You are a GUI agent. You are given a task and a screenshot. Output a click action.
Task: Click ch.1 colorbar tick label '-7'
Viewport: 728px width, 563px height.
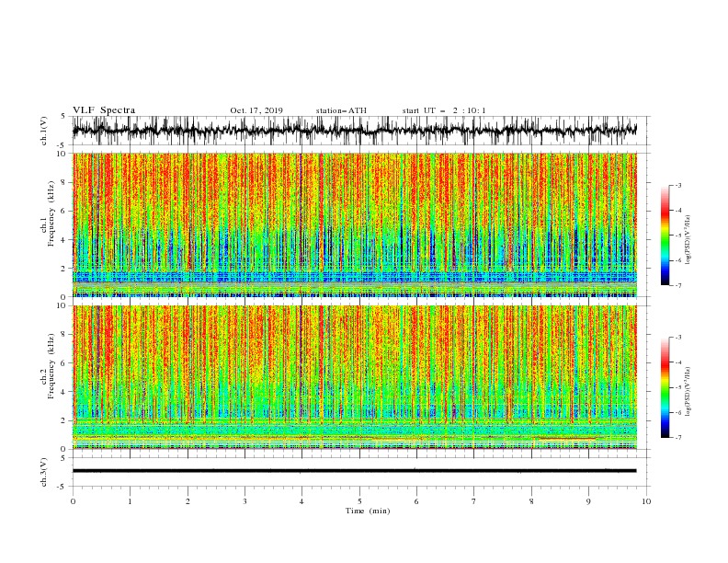pyautogui.click(x=677, y=285)
